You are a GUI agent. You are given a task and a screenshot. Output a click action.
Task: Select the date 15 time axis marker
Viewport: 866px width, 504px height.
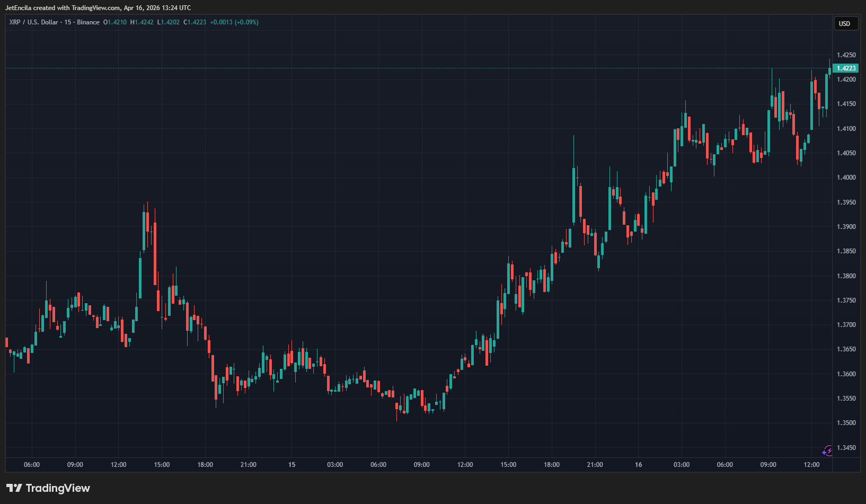pos(291,465)
